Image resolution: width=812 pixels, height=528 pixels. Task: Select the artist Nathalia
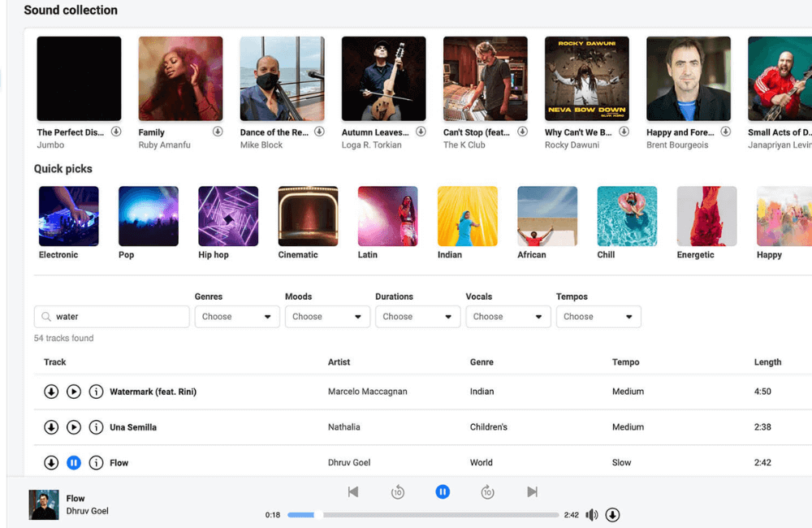343,426
